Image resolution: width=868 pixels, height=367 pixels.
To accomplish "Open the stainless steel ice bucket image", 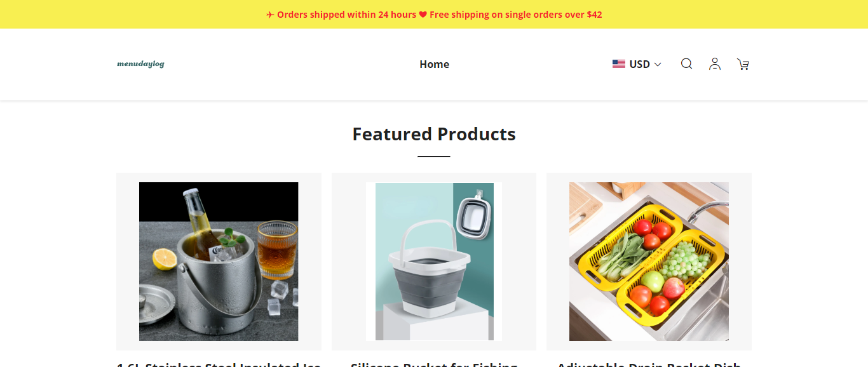I will point(219,262).
